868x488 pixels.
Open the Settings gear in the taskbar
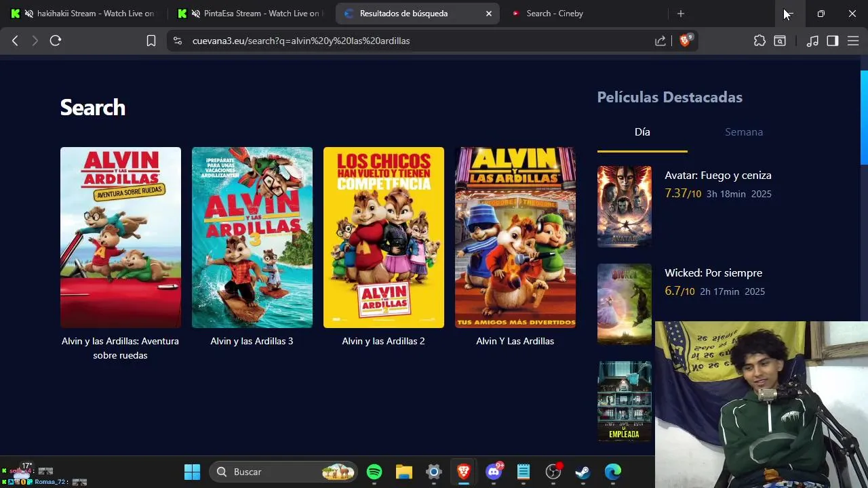(x=434, y=472)
